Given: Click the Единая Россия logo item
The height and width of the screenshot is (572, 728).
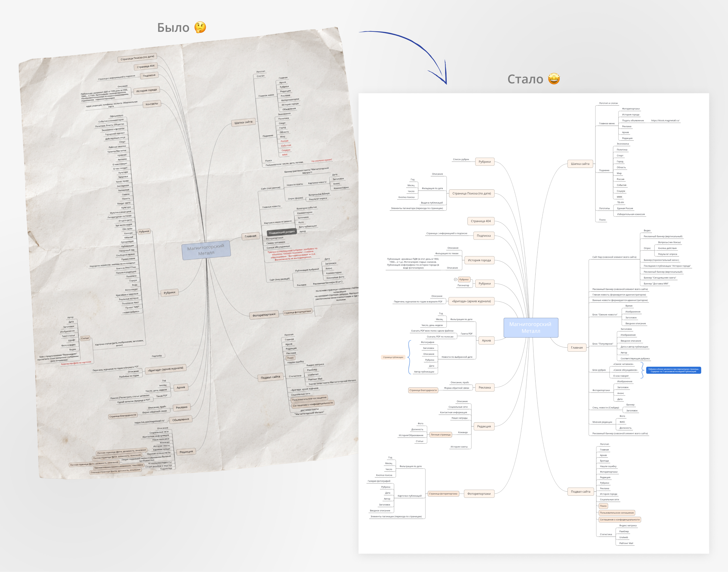Looking at the screenshot, I should (625, 208).
